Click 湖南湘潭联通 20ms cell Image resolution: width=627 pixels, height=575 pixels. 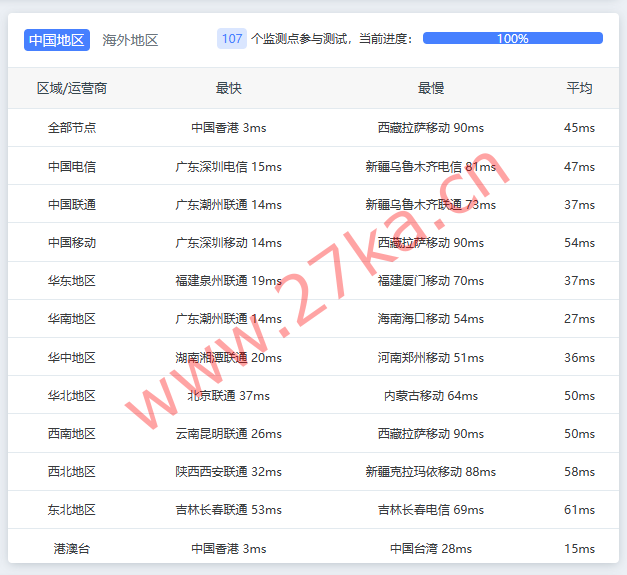[229, 357]
